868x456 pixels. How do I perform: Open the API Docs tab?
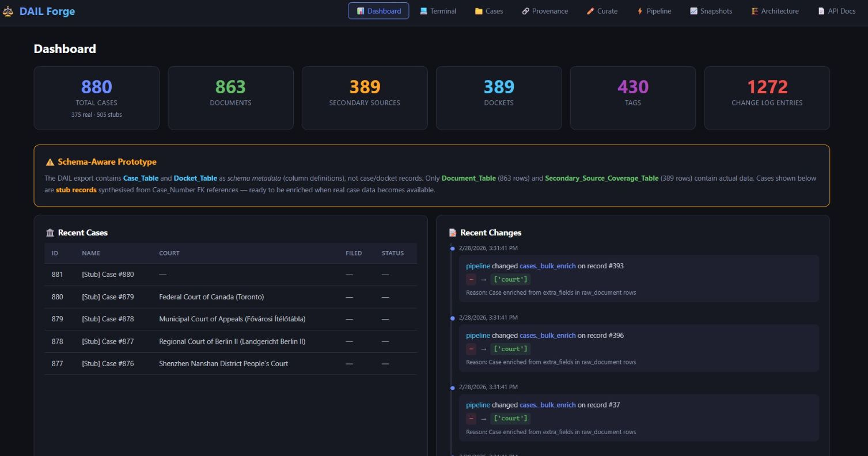(x=836, y=11)
